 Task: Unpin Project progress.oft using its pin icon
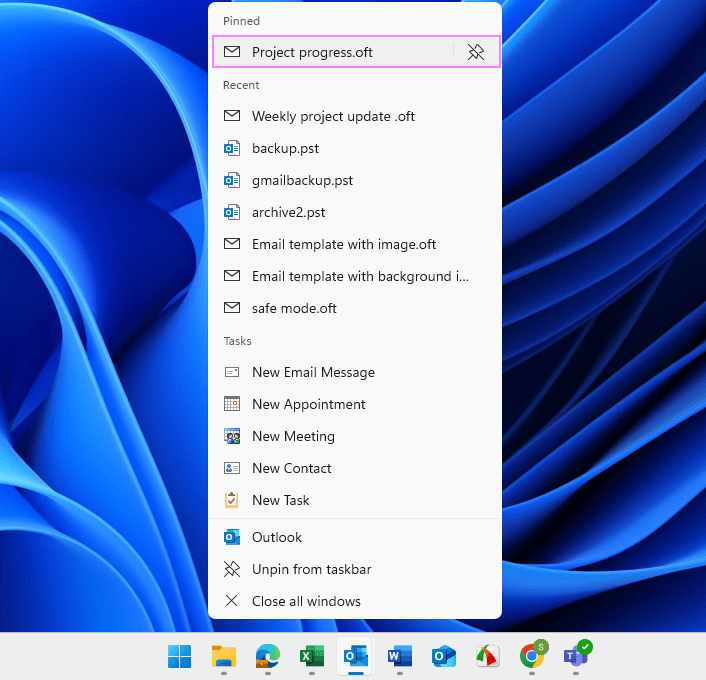(476, 52)
